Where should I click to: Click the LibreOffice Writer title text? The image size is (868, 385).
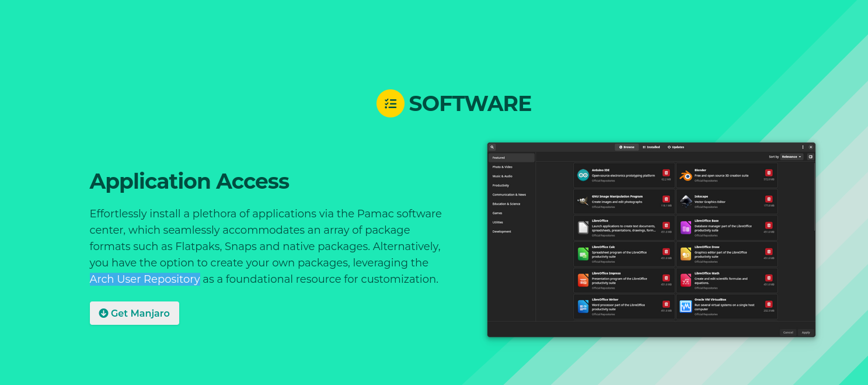tap(605, 300)
